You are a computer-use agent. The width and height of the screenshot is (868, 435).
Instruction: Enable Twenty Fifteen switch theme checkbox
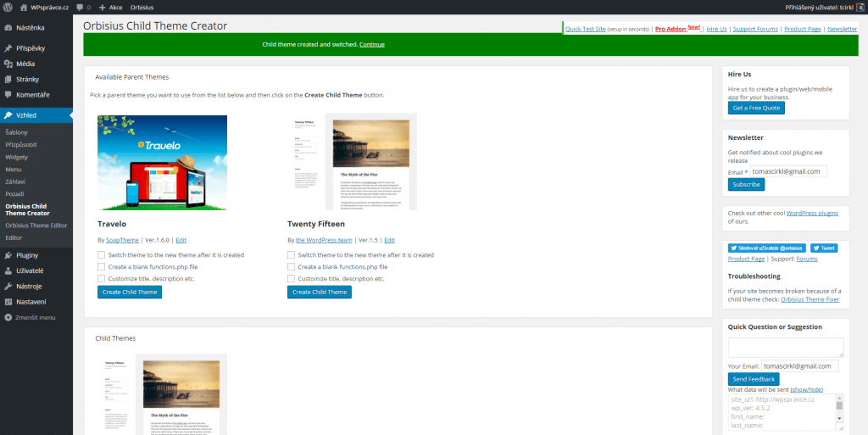point(292,255)
